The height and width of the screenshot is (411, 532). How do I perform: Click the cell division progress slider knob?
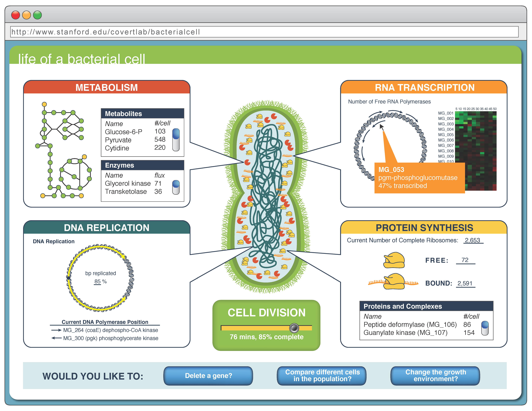tap(294, 328)
